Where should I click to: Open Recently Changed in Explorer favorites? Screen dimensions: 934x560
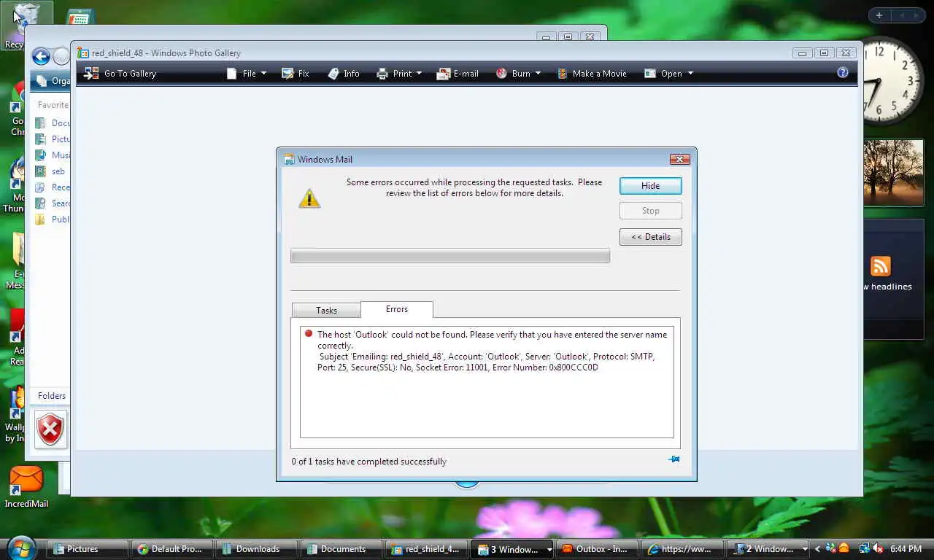coord(53,187)
